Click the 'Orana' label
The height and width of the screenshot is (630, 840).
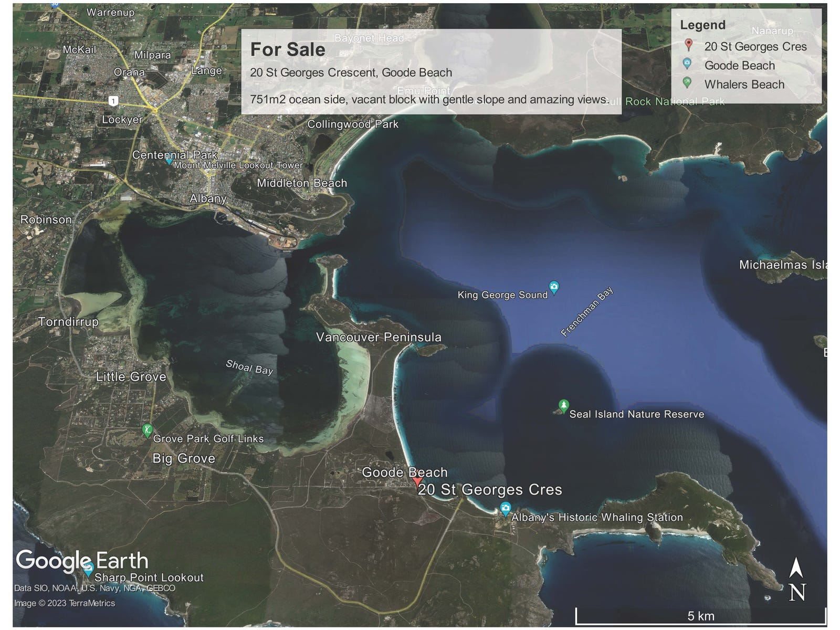coord(129,72)
